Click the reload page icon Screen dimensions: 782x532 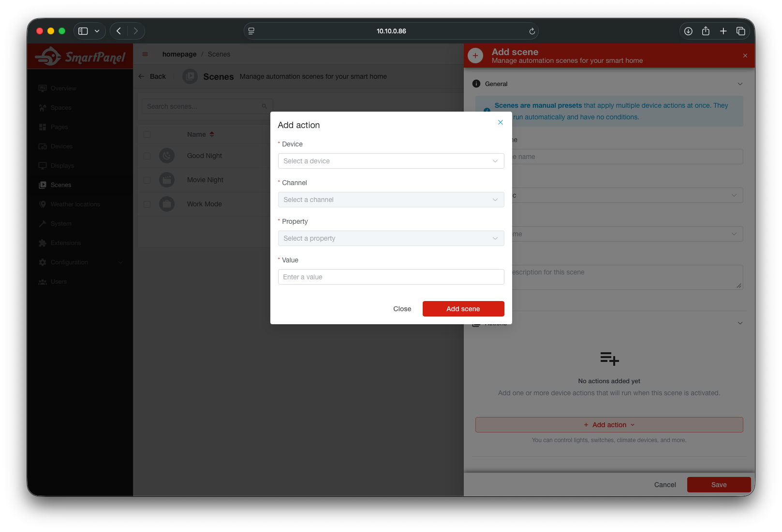[x=532, y=31]
